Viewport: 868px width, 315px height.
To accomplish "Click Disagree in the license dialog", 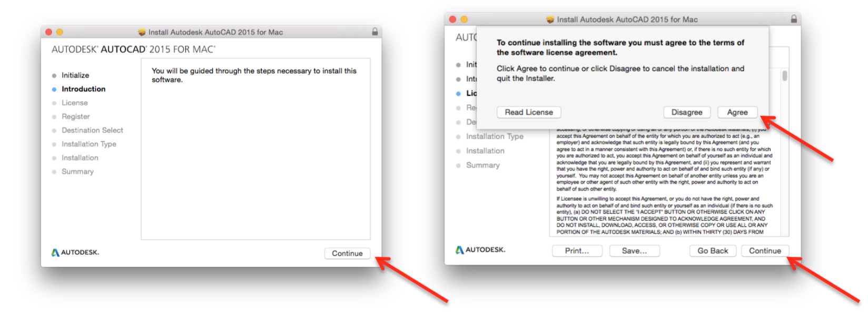I will coord(687,112).
